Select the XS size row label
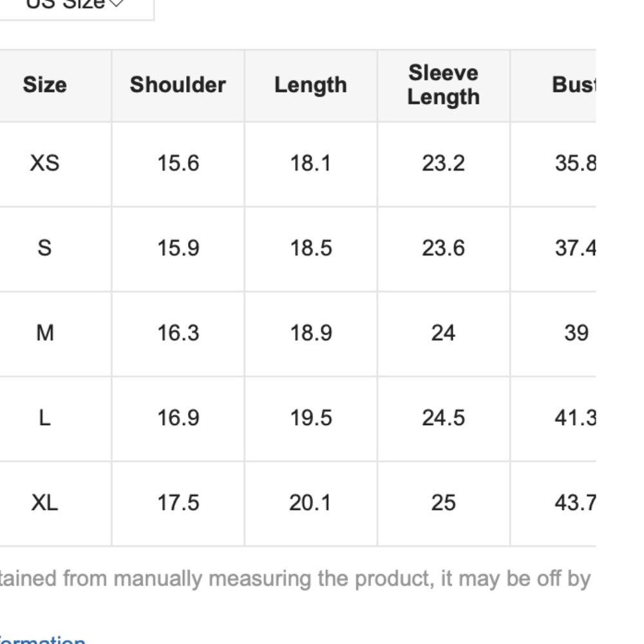 coord(44,164)
